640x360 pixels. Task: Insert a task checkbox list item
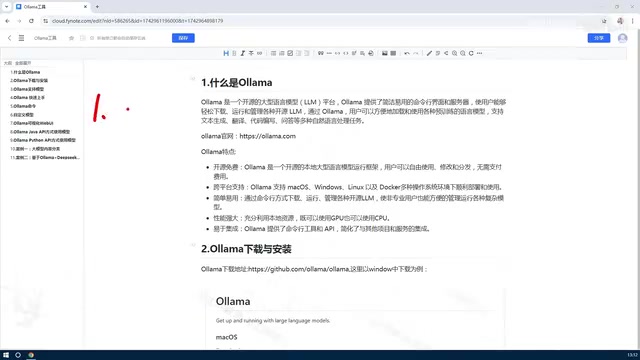coord(290,53)
